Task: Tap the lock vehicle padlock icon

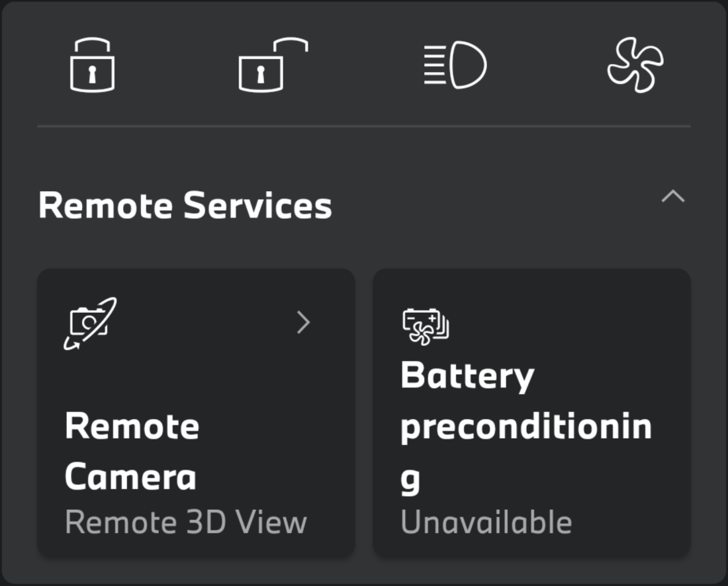Action: [92, 65]
